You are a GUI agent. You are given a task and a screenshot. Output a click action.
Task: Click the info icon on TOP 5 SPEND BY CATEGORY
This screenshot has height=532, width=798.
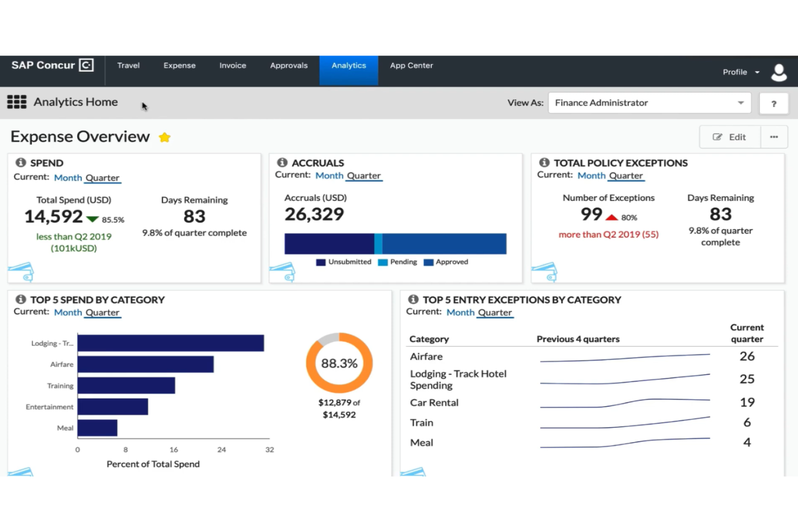tap(21, 300)
